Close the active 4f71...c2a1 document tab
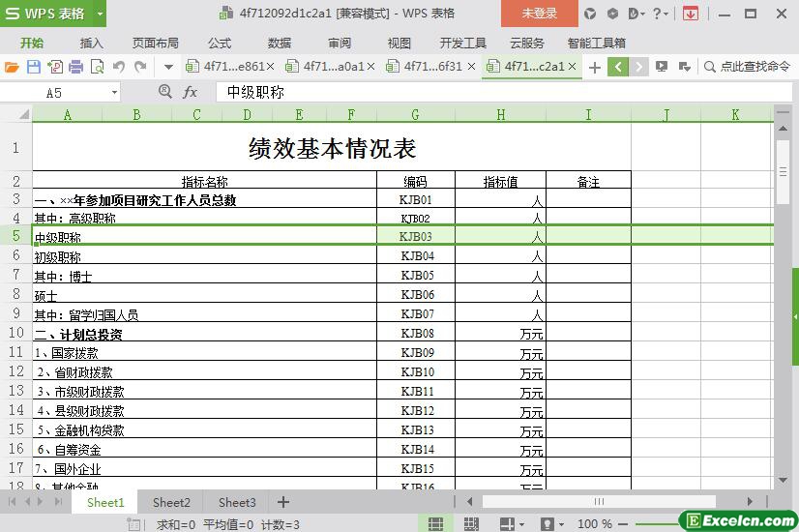The image size is (799, 532). (x=572, y=67)
